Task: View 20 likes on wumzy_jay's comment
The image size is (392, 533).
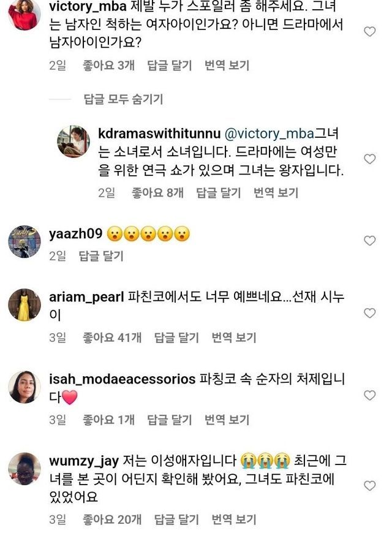Action: (x=112, y=520)
